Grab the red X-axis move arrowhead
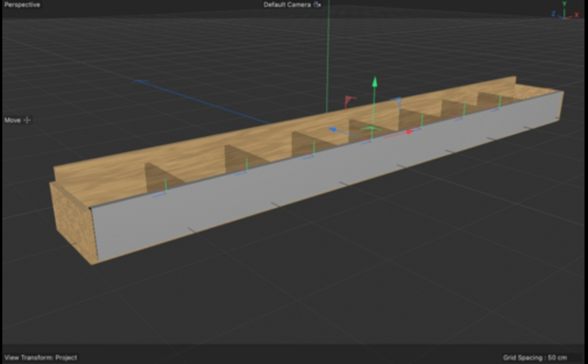Image resolution: width=588 pixels, height=364 pixels. (x=409, y=131)
